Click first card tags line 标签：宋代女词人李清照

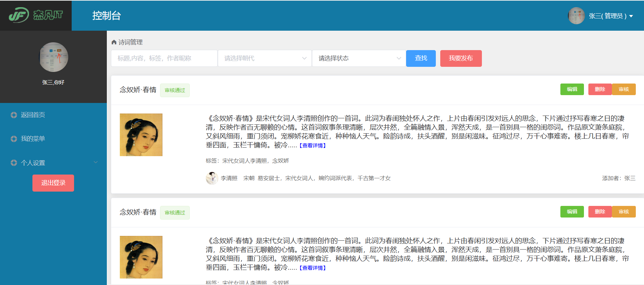pos(247,161)
